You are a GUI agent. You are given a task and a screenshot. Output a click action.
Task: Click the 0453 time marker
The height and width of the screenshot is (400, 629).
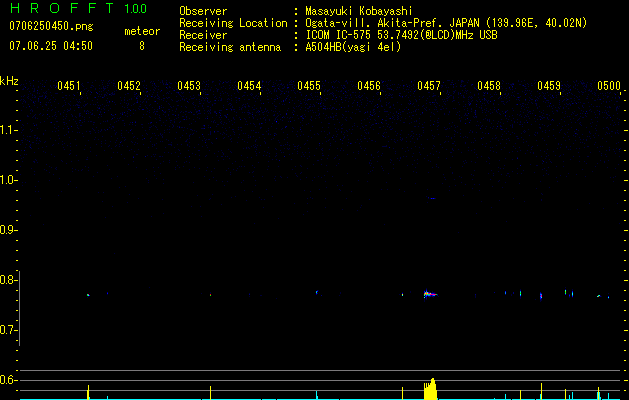click(x=189, y=86)
